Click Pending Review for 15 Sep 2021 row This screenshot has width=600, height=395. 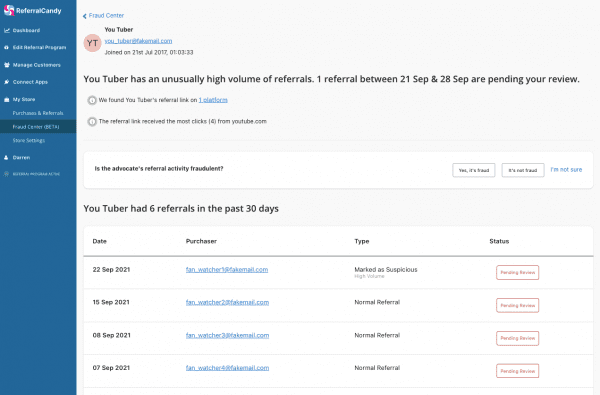click(517, 305)
